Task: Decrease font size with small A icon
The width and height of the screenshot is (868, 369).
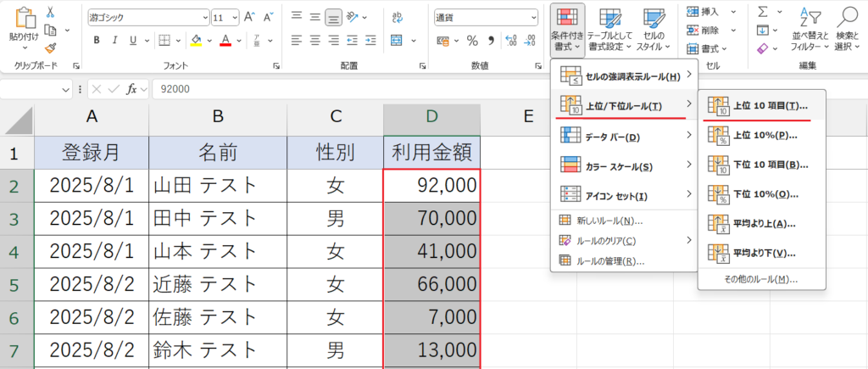Action: pyautogui.click(x=269, y=17)
